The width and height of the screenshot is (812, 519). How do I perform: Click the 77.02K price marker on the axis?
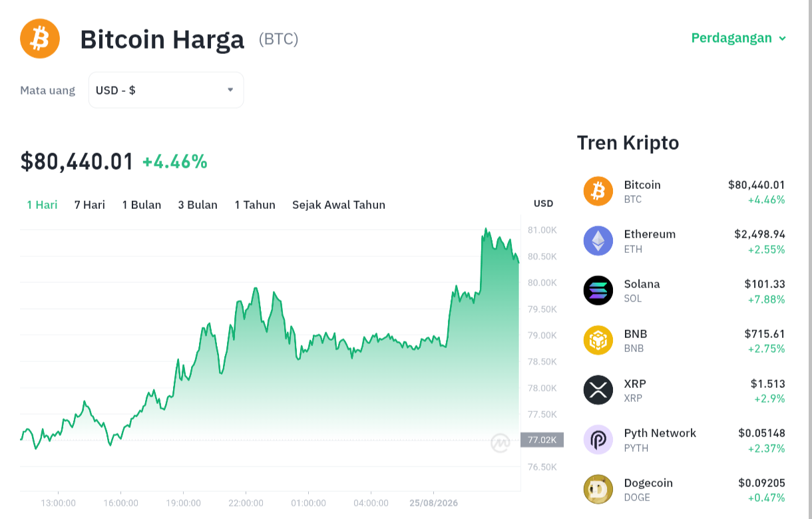[x=542, y=440]
